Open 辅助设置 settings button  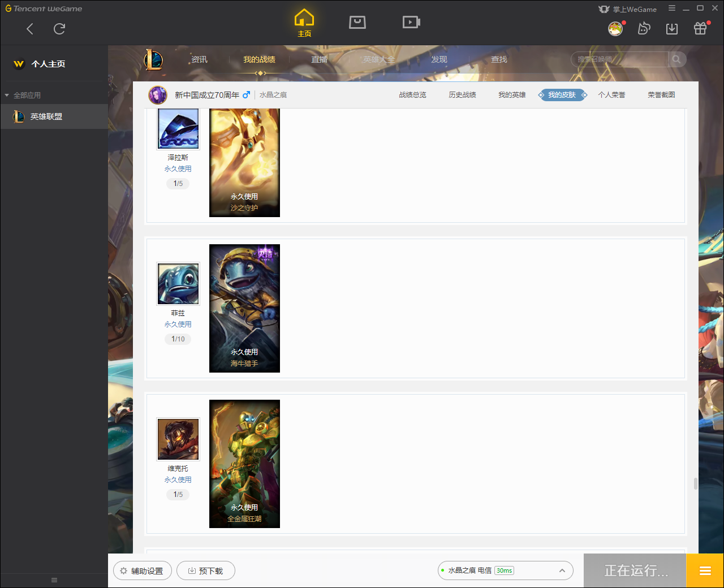(x=143, y=571)
